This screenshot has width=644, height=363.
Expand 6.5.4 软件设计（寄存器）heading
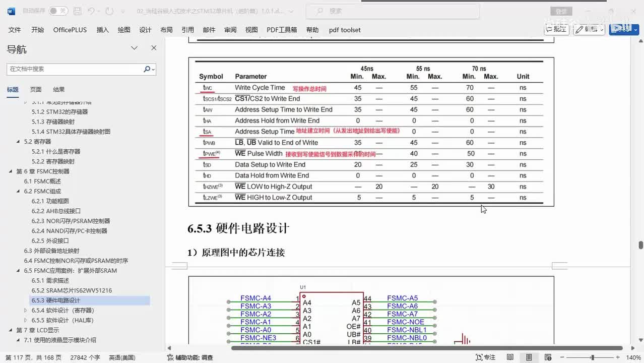[26, 311]
